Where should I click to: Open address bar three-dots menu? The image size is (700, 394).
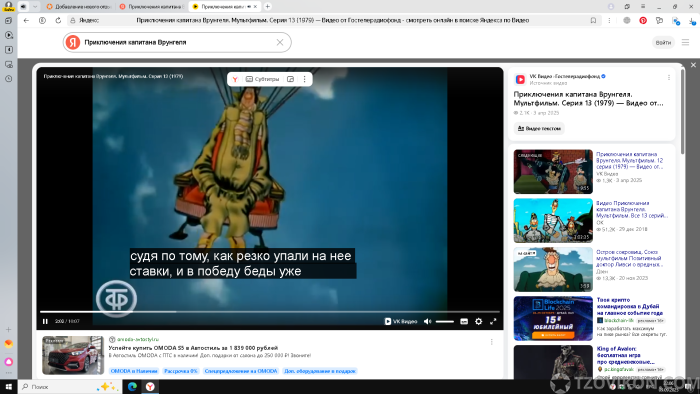click(609, 20)
